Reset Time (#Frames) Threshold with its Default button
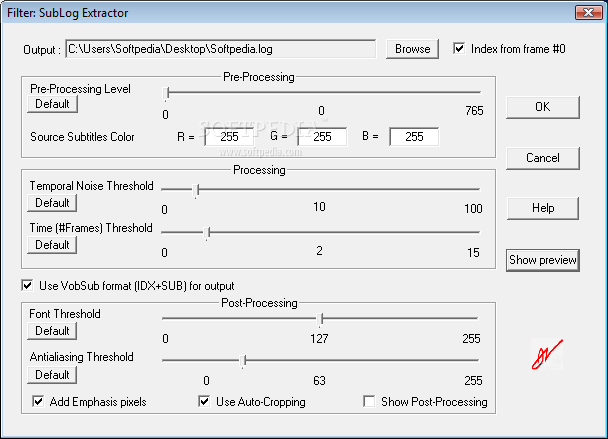This screenshot has width=608, height=439. pos(52,245)
